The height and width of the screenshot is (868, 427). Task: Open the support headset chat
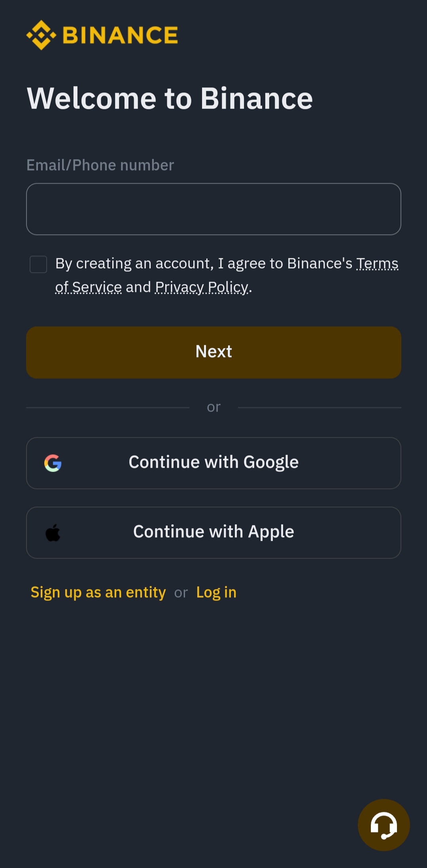click(x=384, y=825)
